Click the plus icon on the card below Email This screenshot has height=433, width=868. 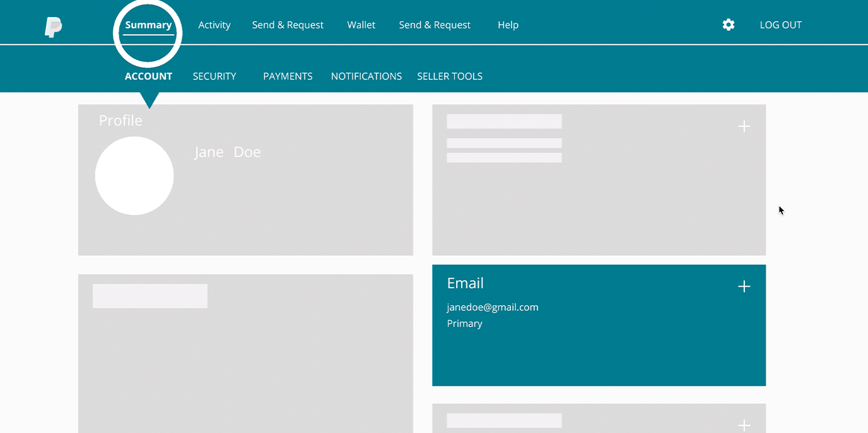(x=744, y=425)
